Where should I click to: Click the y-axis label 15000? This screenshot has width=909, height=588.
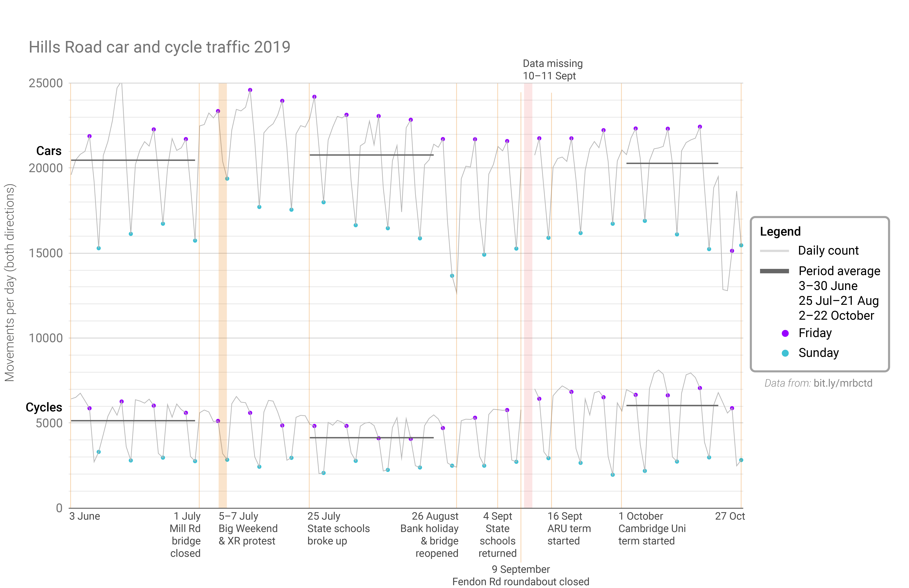click(x=46, y=253)
